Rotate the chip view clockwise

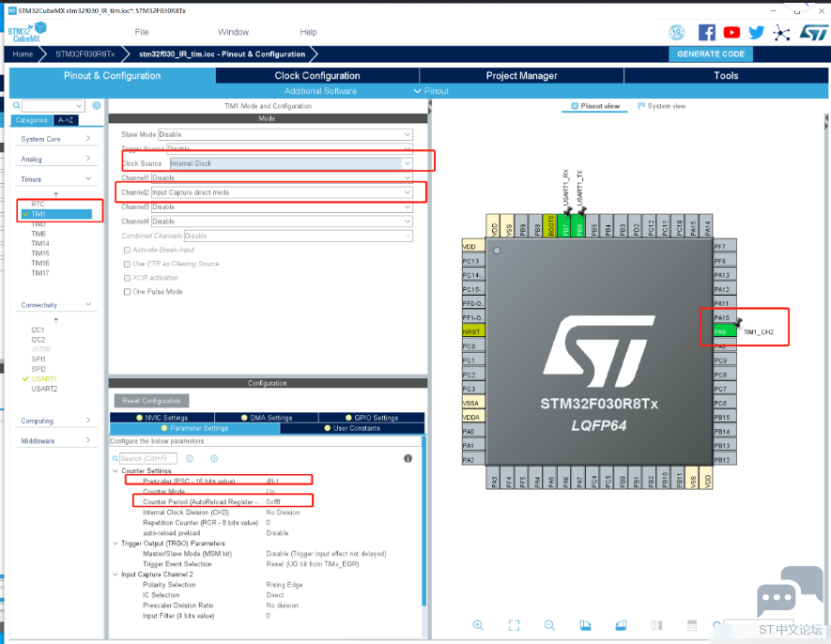coord(585,625)
